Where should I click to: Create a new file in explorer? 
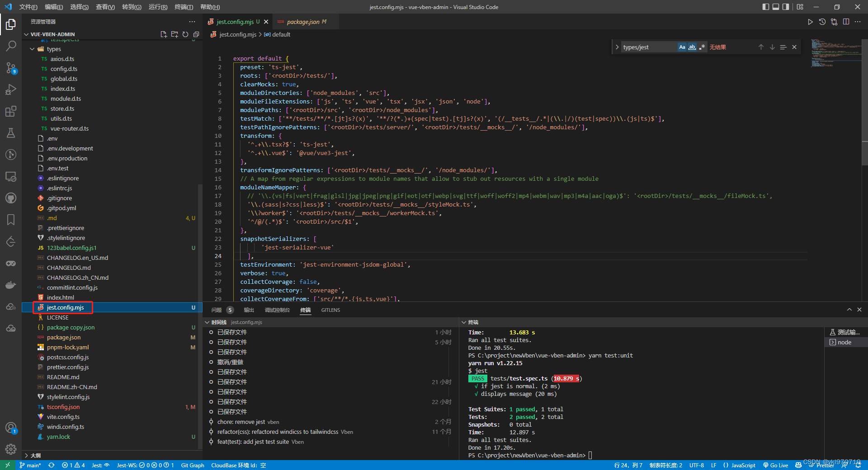coord(164,34)
